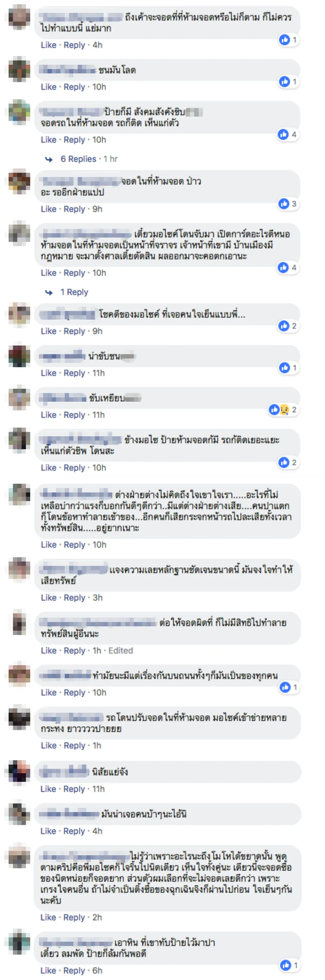Reply to the last comment posted 6h ago

point(74,971)
